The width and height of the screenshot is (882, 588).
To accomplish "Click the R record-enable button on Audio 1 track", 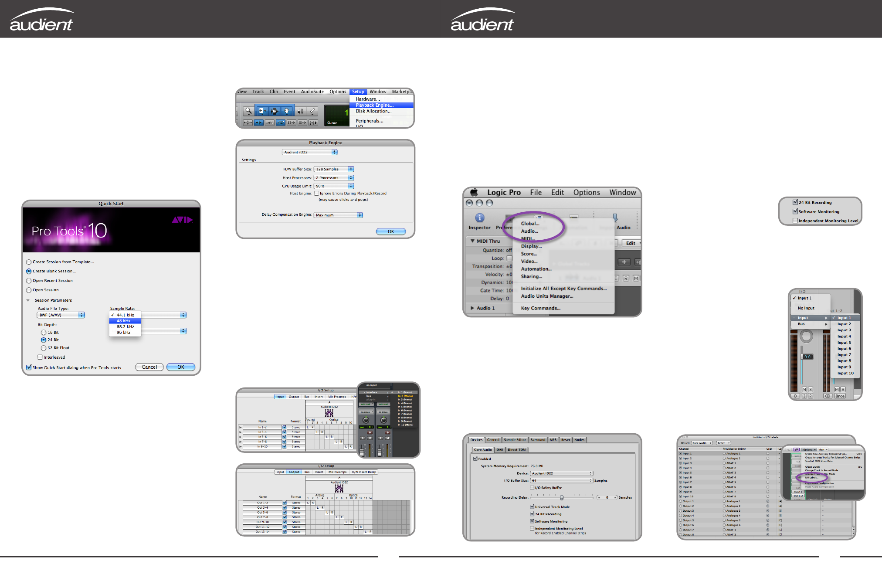I will (626, 278).
